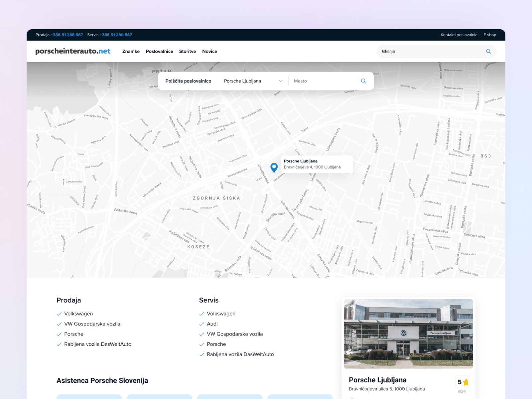Click the Servis section heading

point(209,300)
